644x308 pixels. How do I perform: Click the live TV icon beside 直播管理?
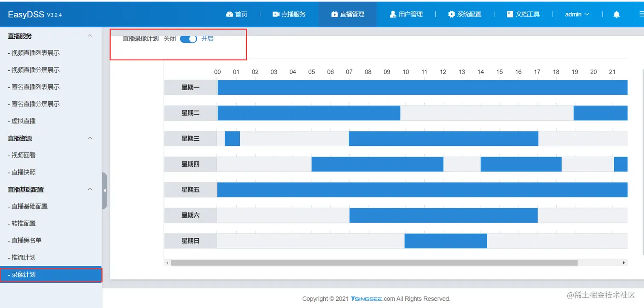coord(334,14)
